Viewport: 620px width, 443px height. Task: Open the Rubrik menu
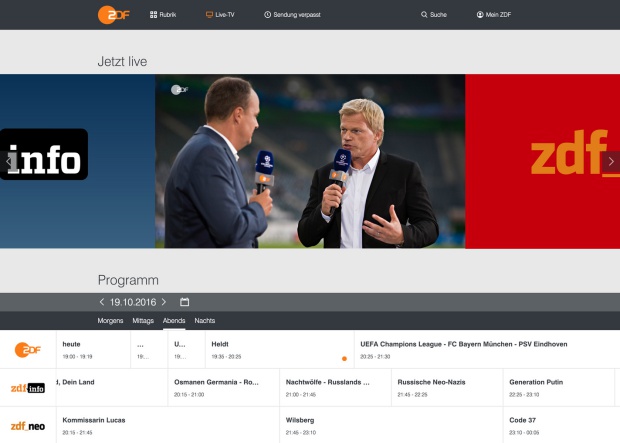coord(163,15)
